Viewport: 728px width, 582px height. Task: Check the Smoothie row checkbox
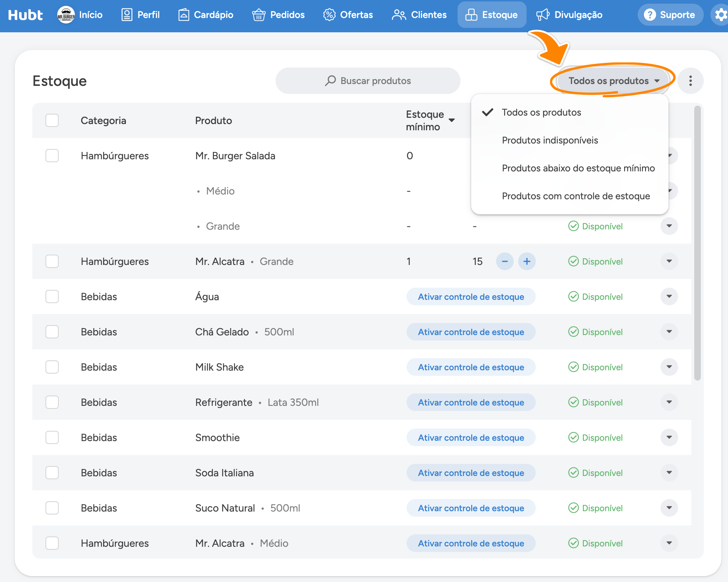pos(52,437)
